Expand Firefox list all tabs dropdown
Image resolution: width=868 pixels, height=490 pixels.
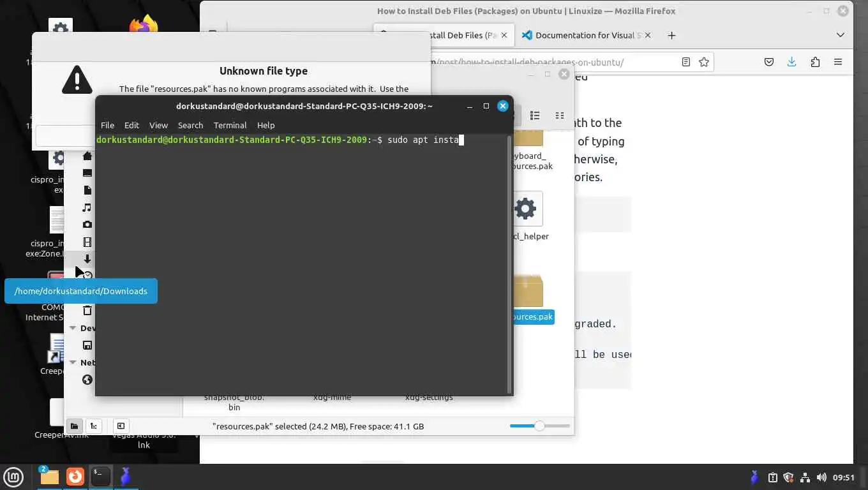pos(841,36)
